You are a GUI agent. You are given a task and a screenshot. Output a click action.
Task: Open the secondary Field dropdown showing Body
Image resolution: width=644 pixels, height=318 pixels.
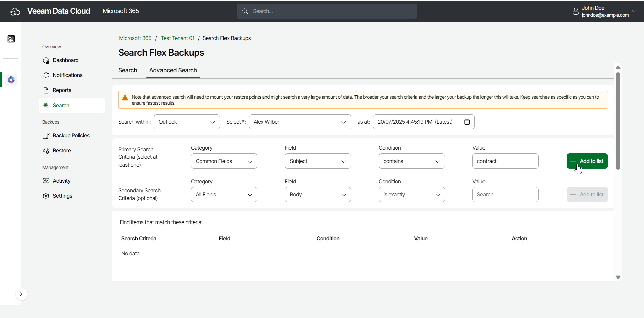click(318, 195)
